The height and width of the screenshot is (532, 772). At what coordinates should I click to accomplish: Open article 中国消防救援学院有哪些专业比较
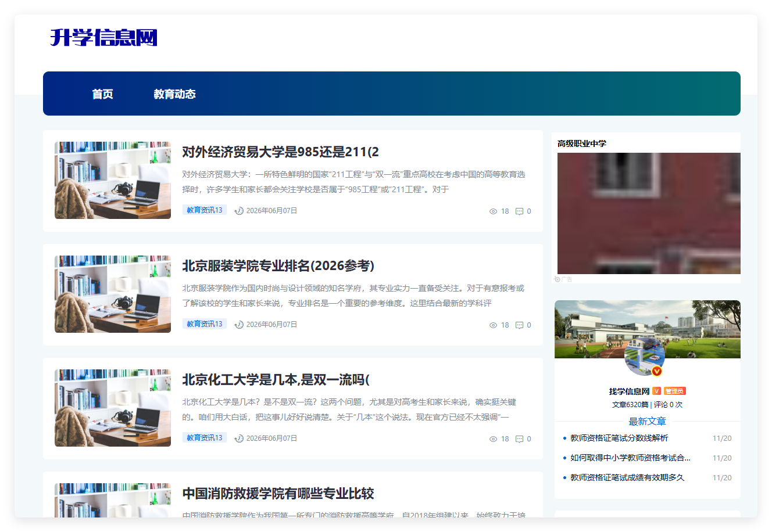(278, 494)
